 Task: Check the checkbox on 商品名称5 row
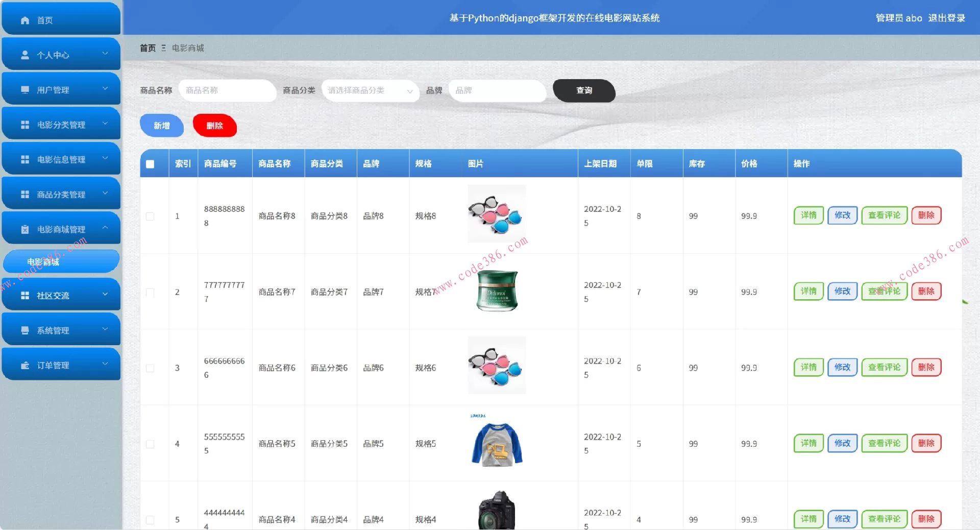tap(150, 444)
